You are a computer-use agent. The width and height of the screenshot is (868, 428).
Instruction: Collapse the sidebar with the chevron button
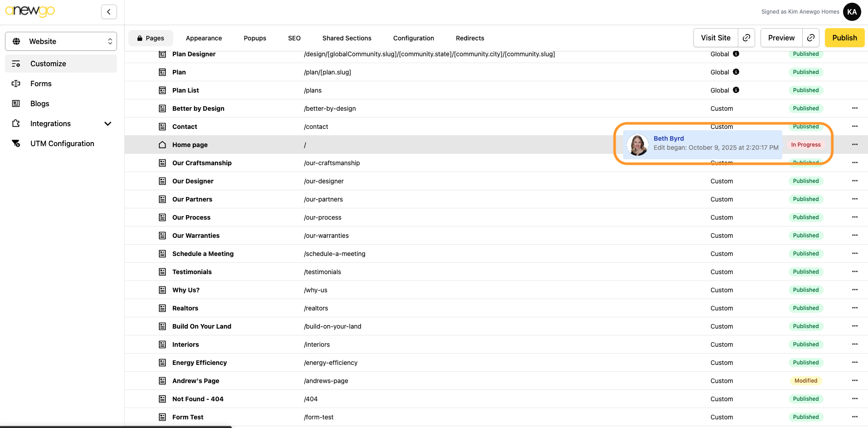(109, 12)
